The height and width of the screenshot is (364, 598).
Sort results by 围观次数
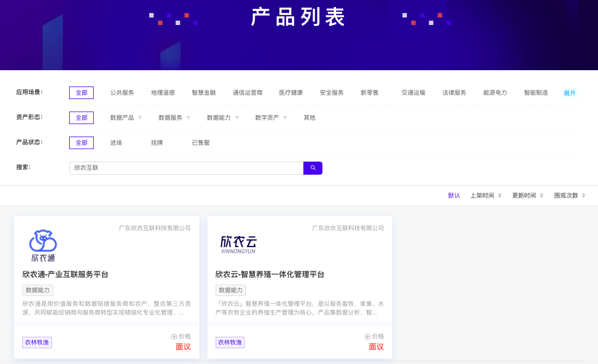point(566,195)
